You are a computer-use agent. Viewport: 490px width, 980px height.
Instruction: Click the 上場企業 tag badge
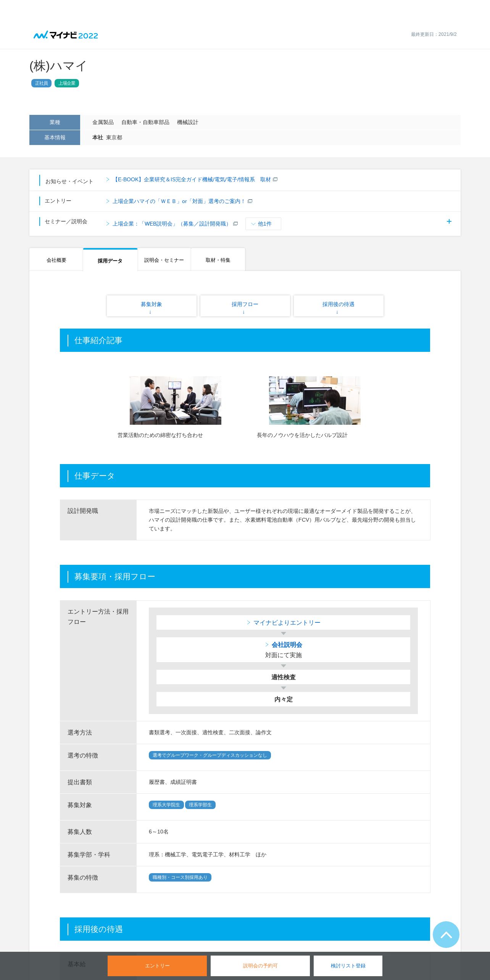(67, 83)
